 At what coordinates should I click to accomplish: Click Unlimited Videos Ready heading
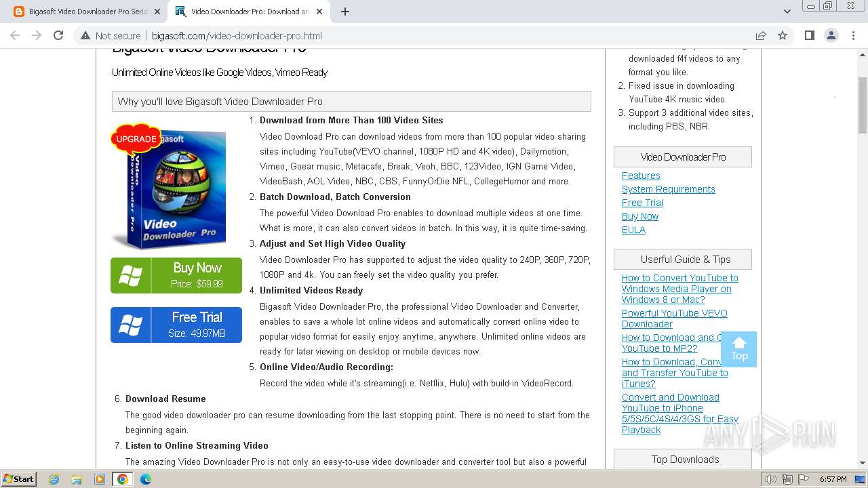click(311, 290)
